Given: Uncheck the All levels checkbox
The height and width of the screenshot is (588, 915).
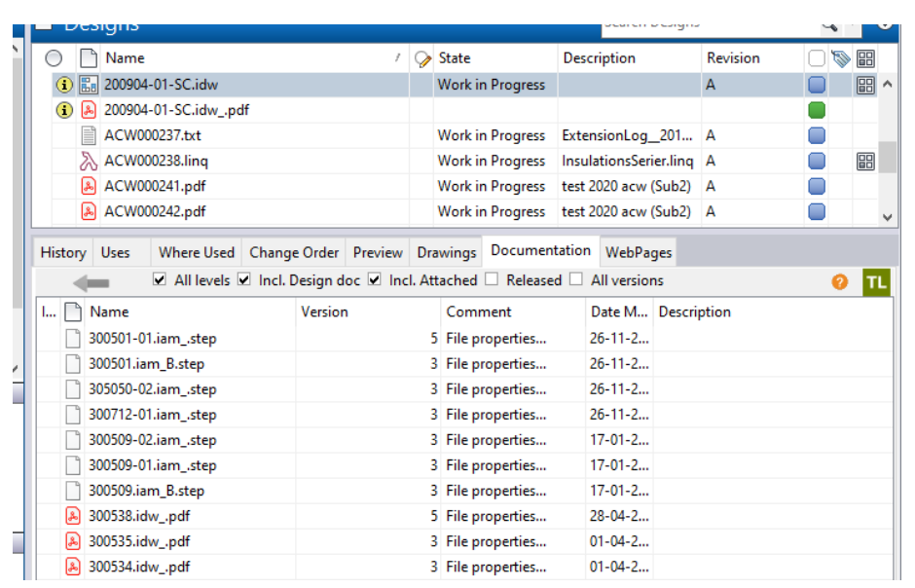Looking at the screenshot, I should pyautogui.click(x=161, y=280).
